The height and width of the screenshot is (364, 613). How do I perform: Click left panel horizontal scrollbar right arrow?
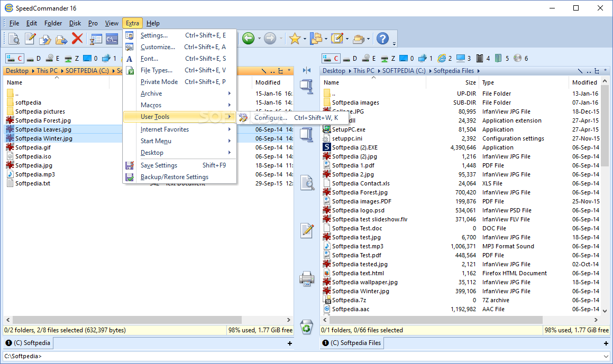click(288, 320)
